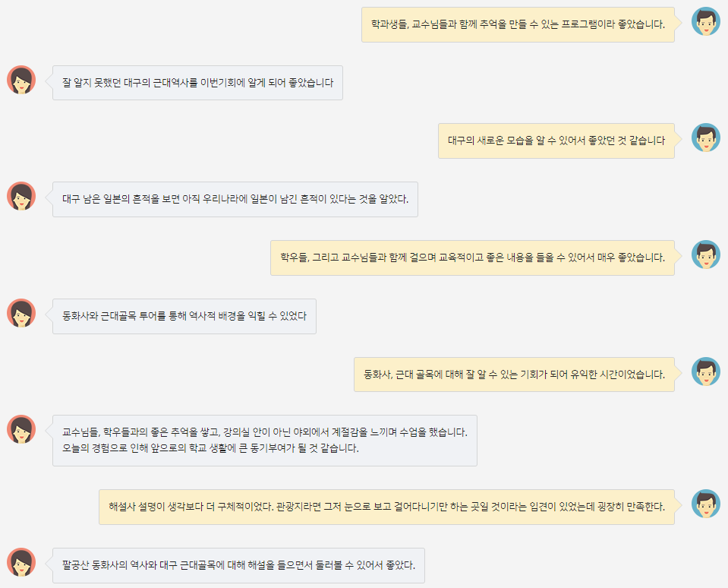Select the bubble 동화사, 근대 골목에 대해 잘 알

(514, 375)
